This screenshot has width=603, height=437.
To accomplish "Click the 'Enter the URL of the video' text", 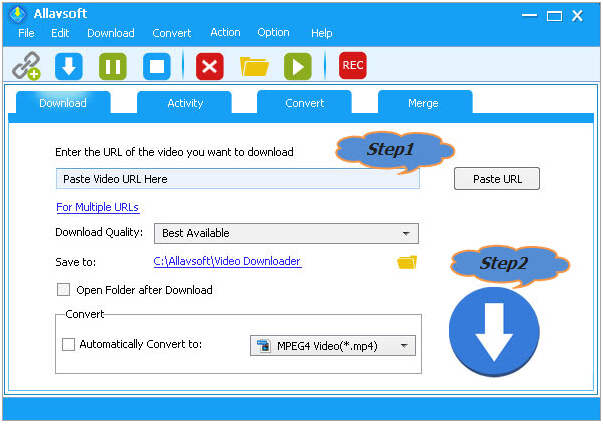I will coord(174,152).
